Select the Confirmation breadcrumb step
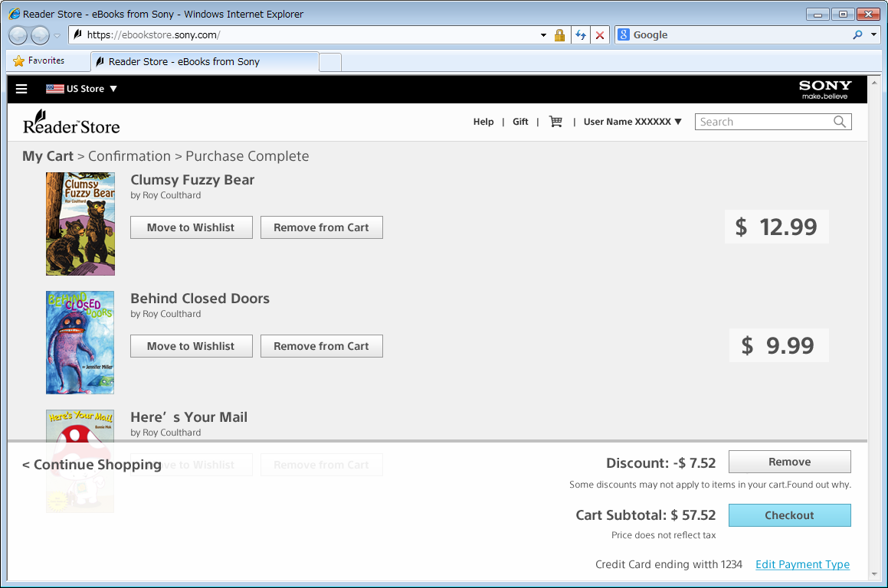The image size is (888, 588). point(129,156)
